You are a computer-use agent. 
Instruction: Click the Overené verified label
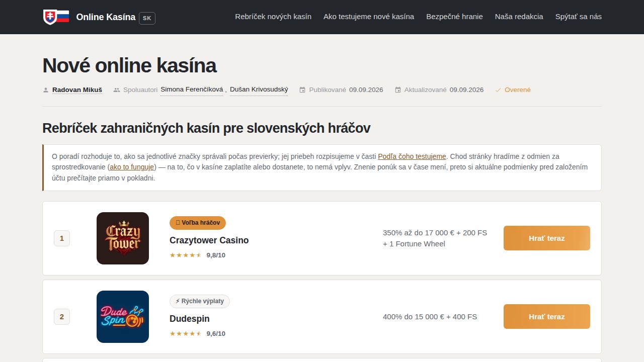pos(518,90)
